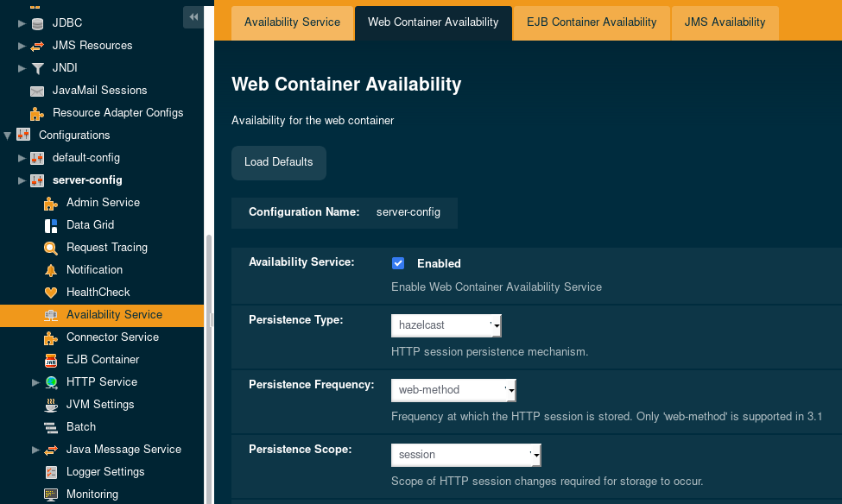Viewport: 842px width, 504px height.
Task: Click the server-config icon
Action: point(37,180)
